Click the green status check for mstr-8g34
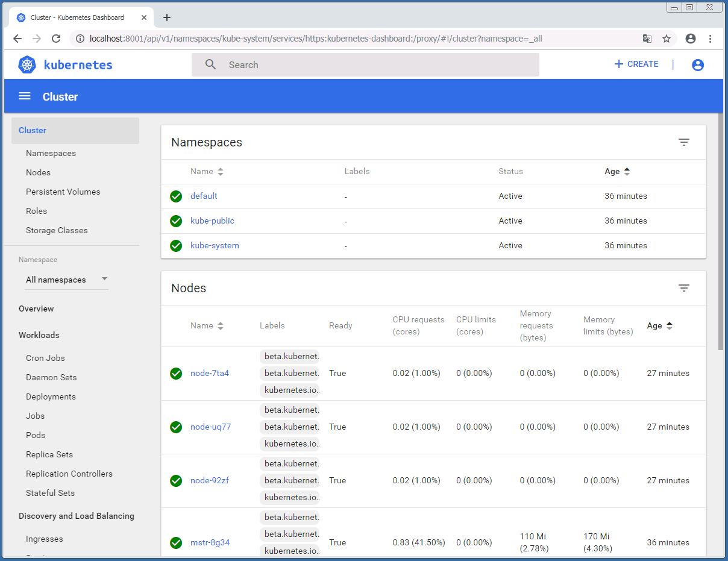The width and height of the screenshot is (728, 561). 176,543
